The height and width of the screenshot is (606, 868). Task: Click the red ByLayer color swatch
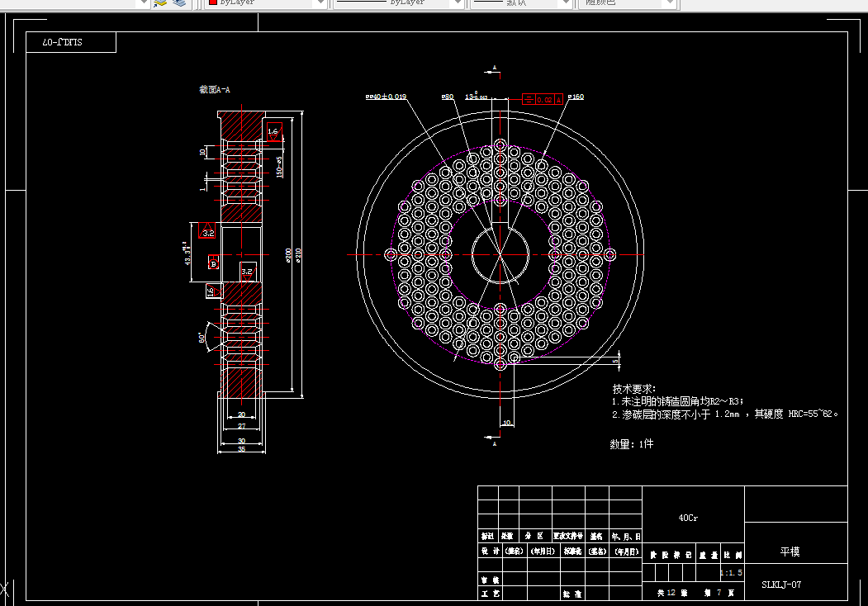[x=212, y=2]
